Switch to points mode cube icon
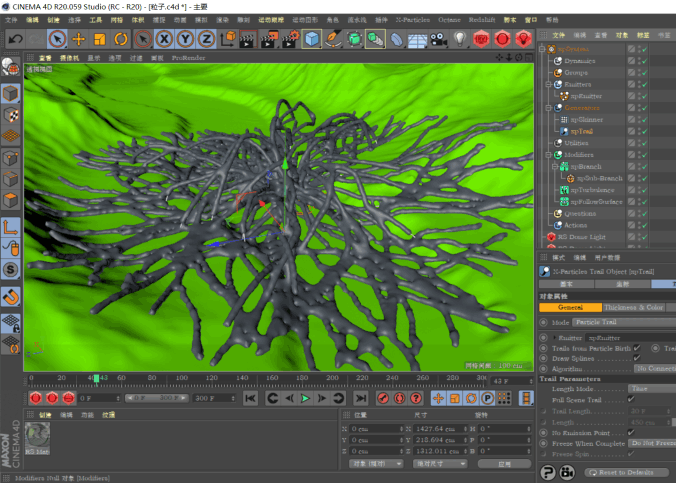The width and height of the screenshot is (676, 483). pyautogui.click(x=10, y=158)
